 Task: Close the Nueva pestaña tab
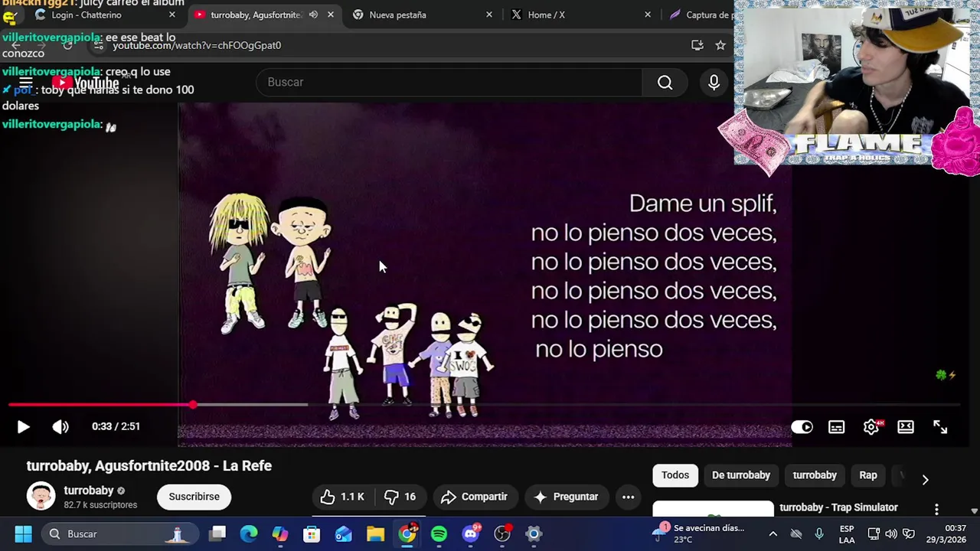click(x=489, y=15)
